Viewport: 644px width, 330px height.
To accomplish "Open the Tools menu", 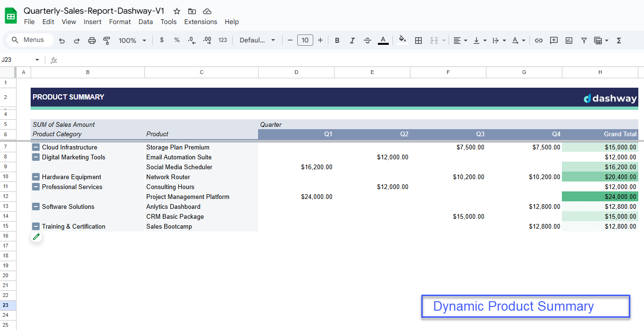I will (x=168, y=22).
